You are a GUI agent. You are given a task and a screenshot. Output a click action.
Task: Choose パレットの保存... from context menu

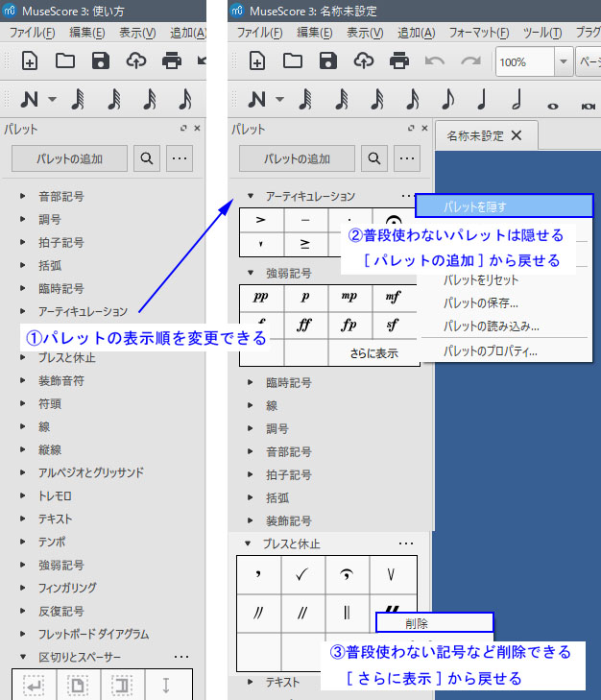tap(507, 303)
